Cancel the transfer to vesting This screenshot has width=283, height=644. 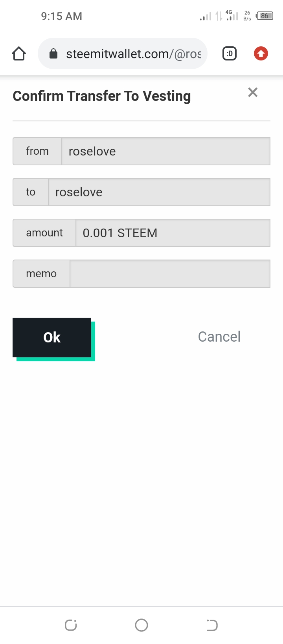coord(219,337)
